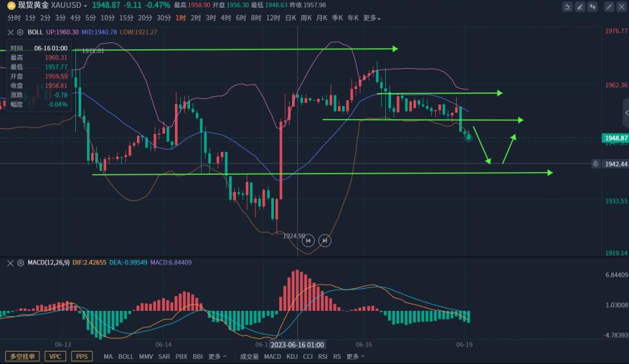Click the step forward playback button
Viewport: 629px width, 364px height.
324,241
